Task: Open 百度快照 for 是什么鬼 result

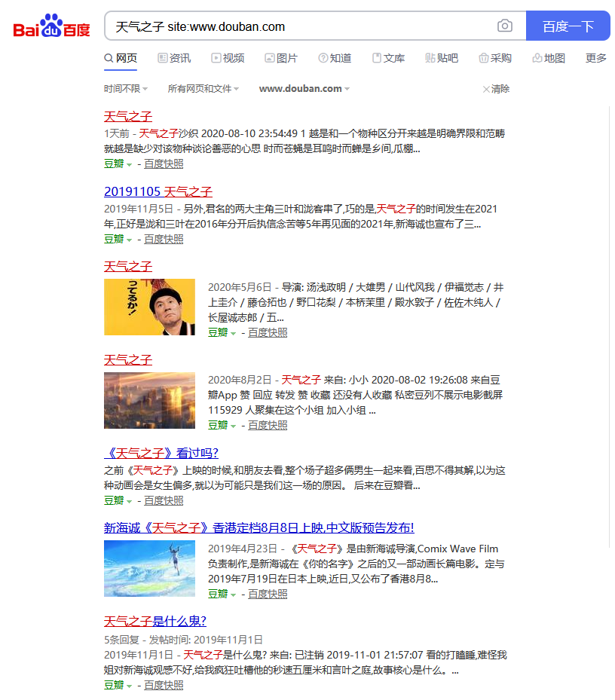Action: [164, 685]
